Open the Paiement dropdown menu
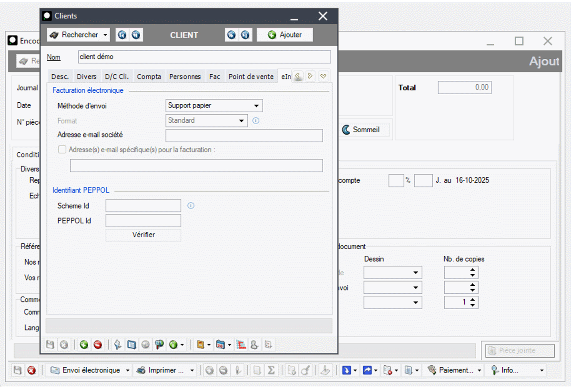571x392 pixels. pos(479,370)
